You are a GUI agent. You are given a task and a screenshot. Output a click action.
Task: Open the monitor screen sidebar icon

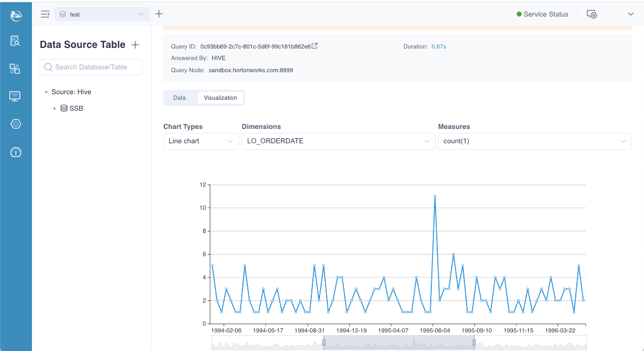coord(15,96)
